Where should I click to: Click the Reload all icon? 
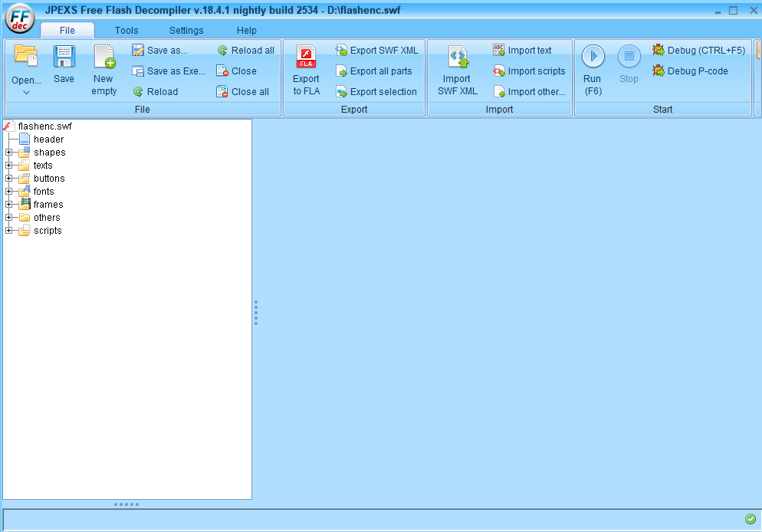coord(222,50)
